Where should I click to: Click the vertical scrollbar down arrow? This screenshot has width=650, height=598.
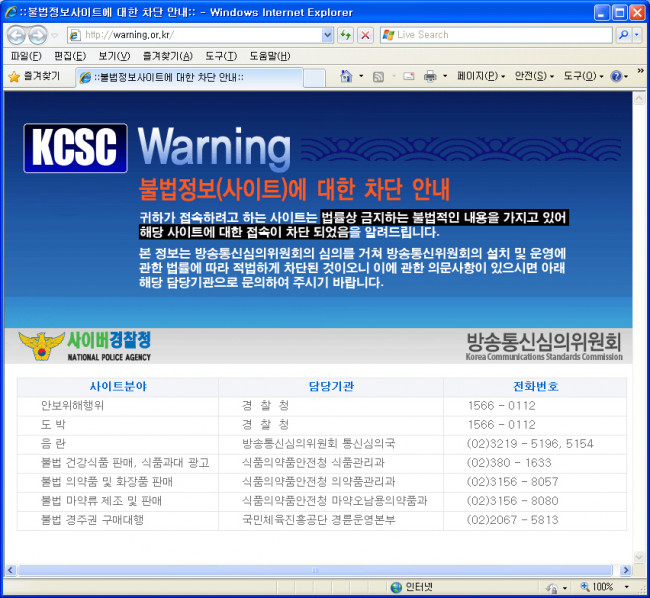639,557
